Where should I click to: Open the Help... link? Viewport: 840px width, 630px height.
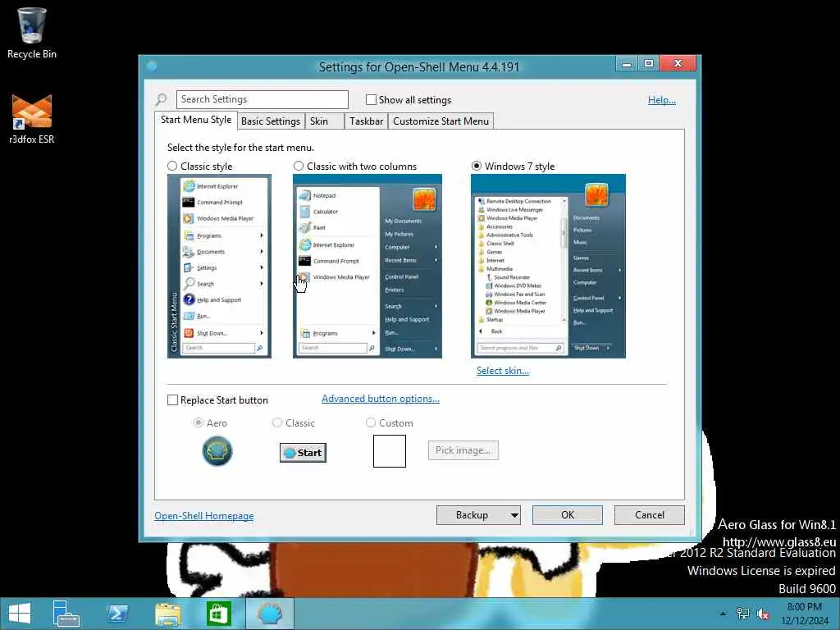click(662, 99)
